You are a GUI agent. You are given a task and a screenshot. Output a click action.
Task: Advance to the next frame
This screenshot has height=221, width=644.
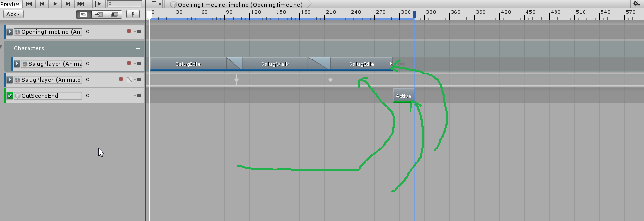pyautogui.click(x=68, y=4)
